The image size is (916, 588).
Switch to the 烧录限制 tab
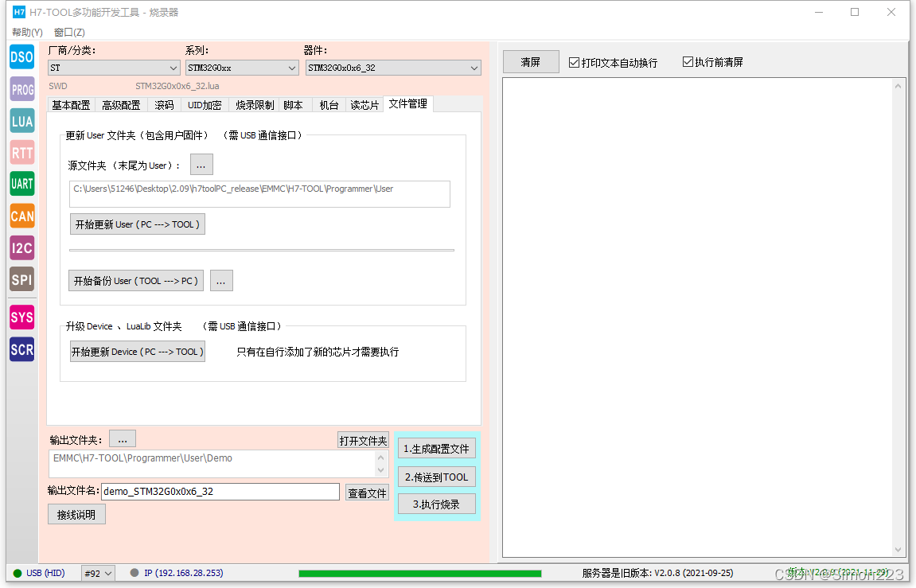pyautogui.click(x=255, y=105)
